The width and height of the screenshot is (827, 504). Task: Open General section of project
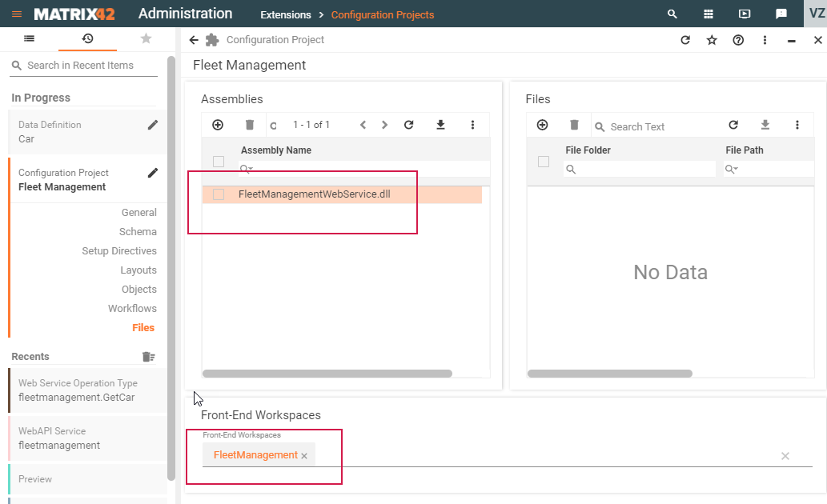coord(139,213)
